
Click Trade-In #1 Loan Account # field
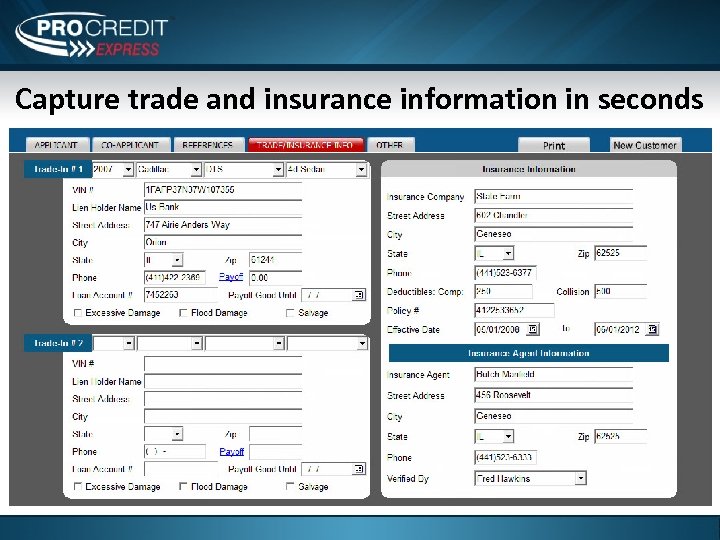point(181,295)
